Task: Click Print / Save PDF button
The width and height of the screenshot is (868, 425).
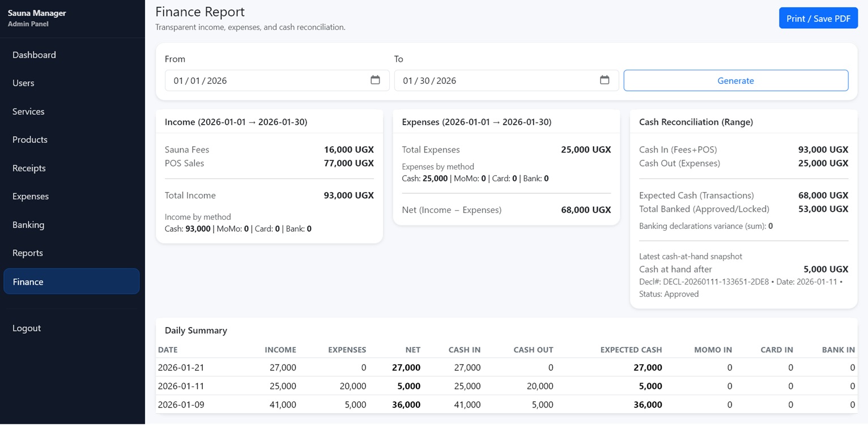Action: click(x=818, y=19)
